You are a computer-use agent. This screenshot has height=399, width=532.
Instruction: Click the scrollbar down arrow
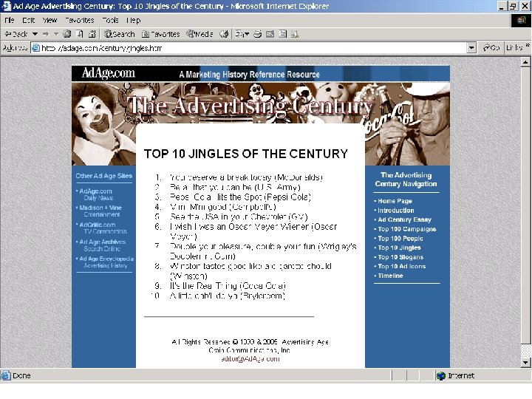click(525, 363)
